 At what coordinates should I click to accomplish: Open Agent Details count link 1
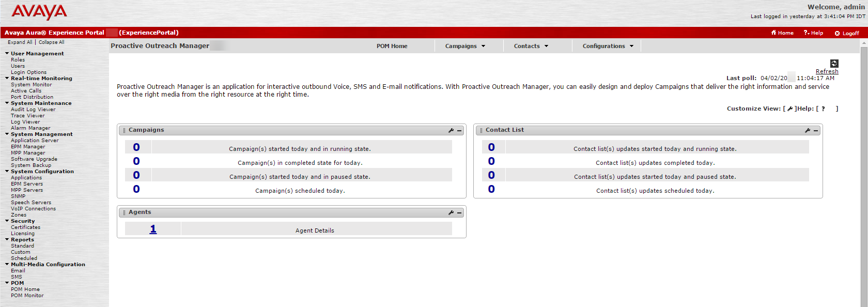click(x=153, y=229)
